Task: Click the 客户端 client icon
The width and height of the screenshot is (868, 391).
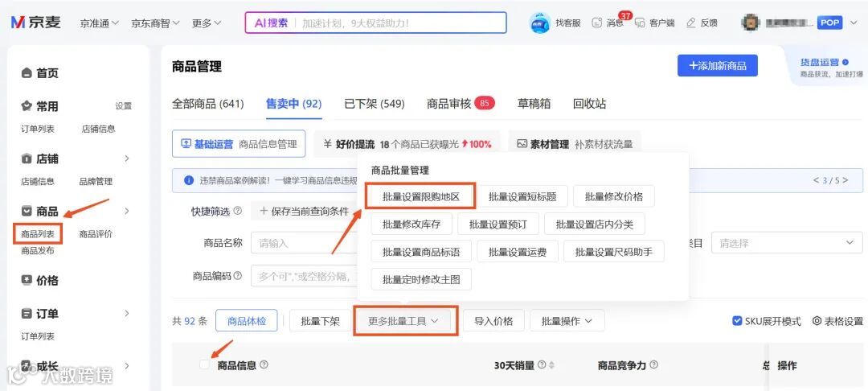Action: (640, 23)
